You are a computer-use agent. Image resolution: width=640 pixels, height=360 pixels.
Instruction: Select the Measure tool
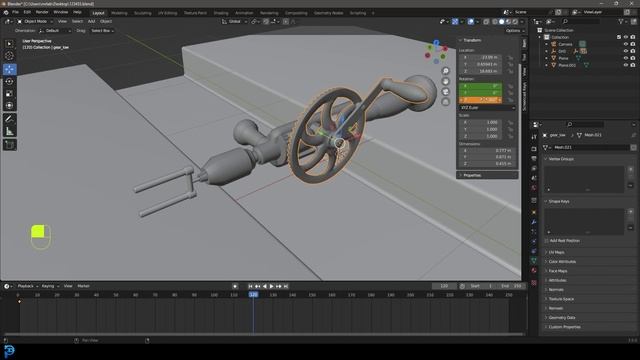[x=9, y=131]
